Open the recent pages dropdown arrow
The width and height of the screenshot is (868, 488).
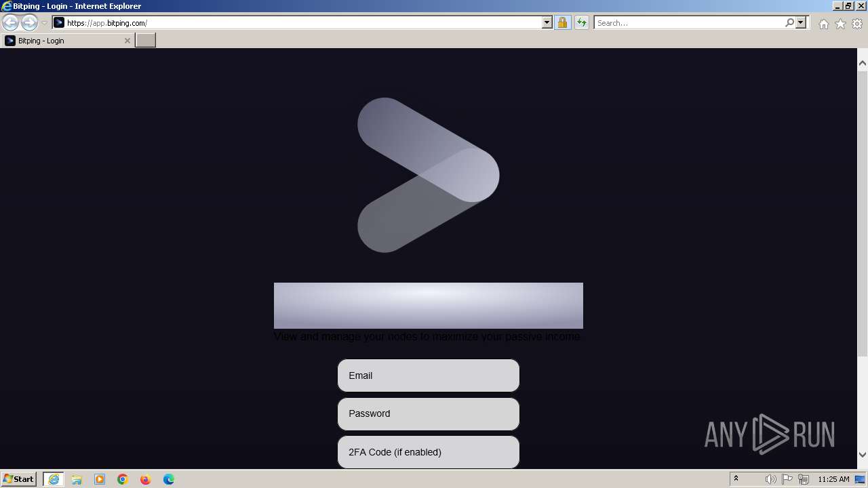(44, 22)
